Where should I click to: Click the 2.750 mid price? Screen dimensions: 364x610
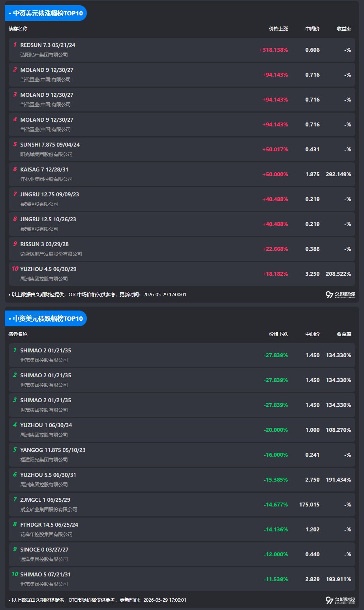312,480
